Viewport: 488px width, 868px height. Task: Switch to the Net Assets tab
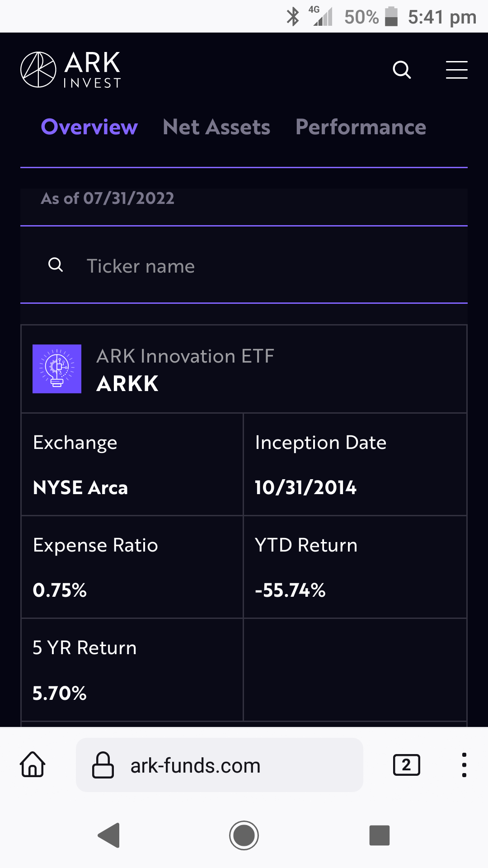pyautogui.click(x=216, y=127)
